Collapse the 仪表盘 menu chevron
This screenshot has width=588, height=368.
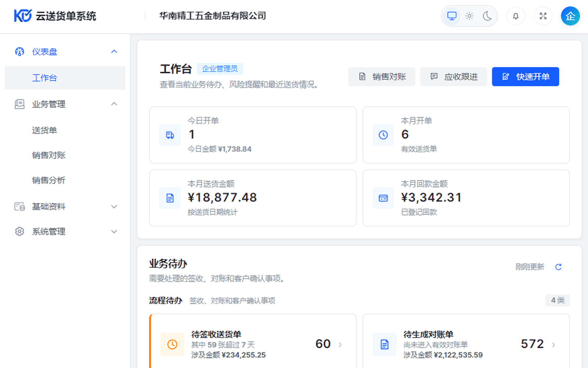(x=114, y=52)
